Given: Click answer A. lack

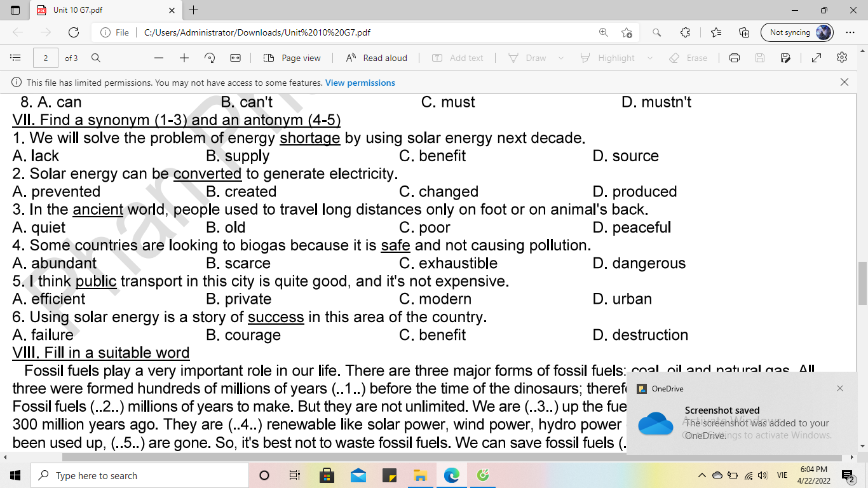Looking at the screenshot, I should click(36, 156).
